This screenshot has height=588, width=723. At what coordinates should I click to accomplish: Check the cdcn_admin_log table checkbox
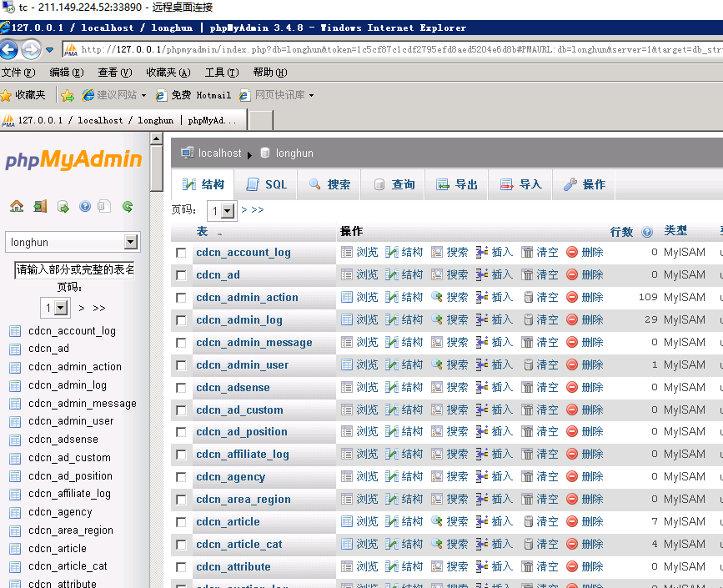181,320
